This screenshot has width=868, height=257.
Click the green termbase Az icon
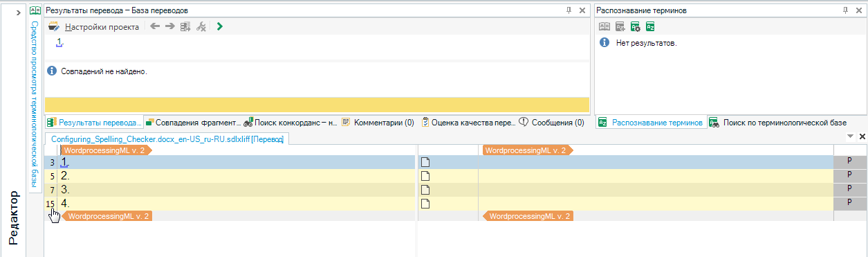pyautogui.click(x=650, y=27)
